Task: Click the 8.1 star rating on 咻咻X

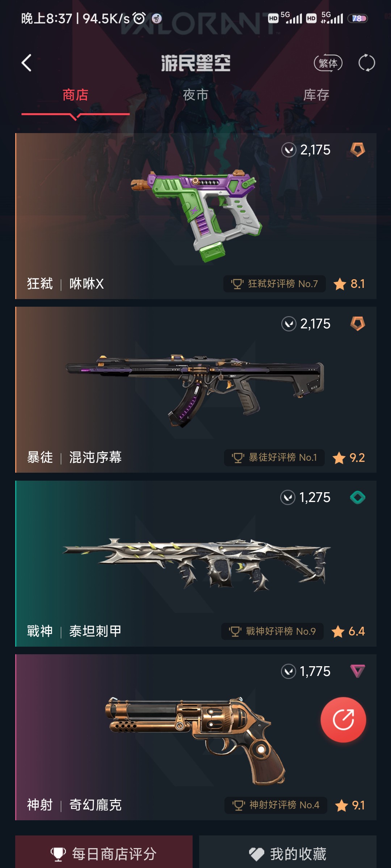Action: [349, 284]
